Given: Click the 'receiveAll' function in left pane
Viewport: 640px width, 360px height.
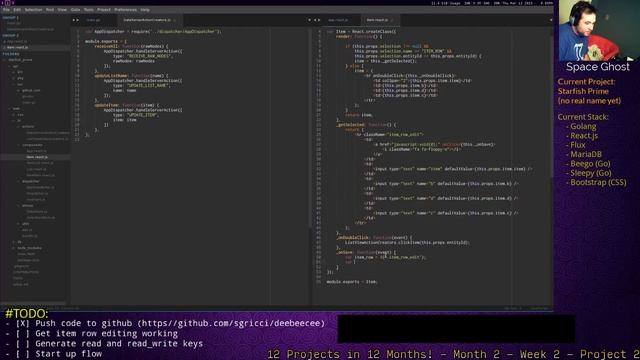Looking at the screenshot, I should (131, 47).
